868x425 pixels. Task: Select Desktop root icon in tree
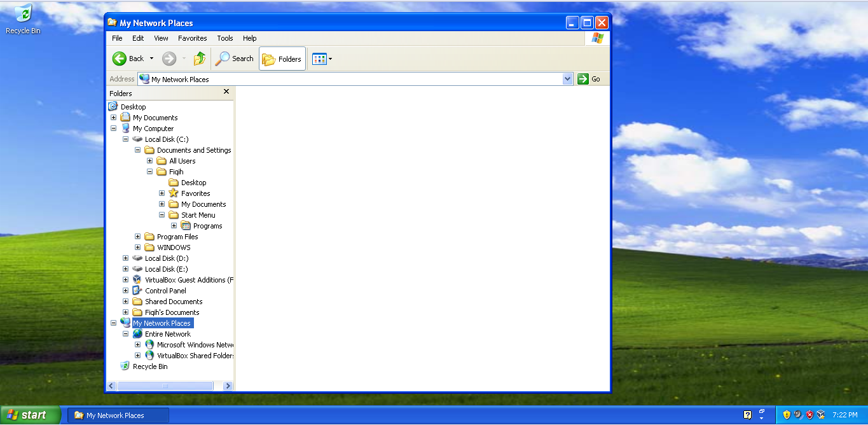coord(113,107)
